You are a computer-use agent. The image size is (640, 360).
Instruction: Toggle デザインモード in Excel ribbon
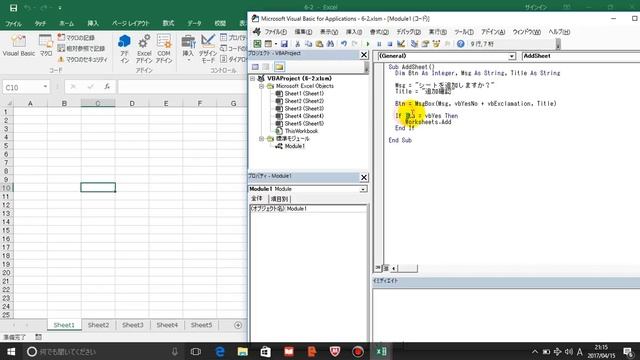pos(208,48)
